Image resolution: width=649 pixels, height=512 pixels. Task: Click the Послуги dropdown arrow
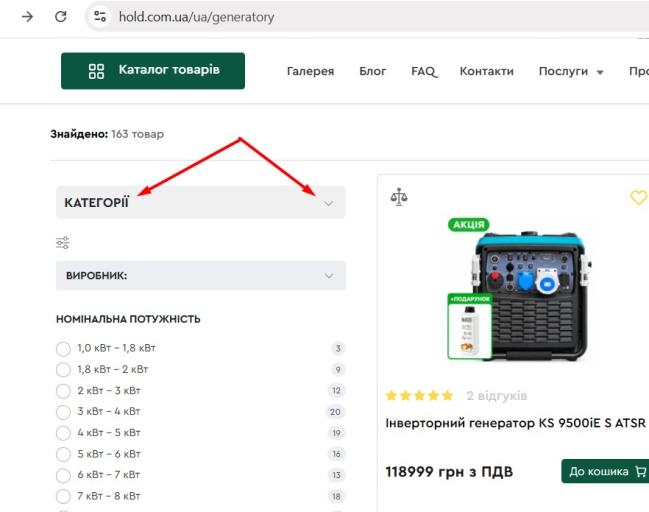pos(600,72)
